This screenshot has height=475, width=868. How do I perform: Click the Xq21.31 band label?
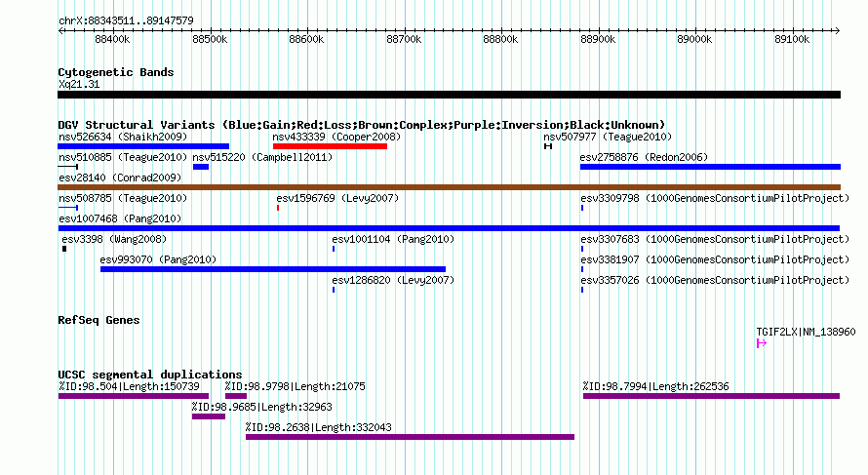click(79, 84)
